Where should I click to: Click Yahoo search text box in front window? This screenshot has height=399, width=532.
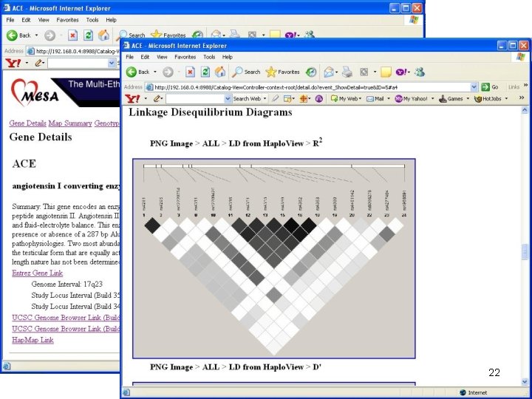pos(195,99)
